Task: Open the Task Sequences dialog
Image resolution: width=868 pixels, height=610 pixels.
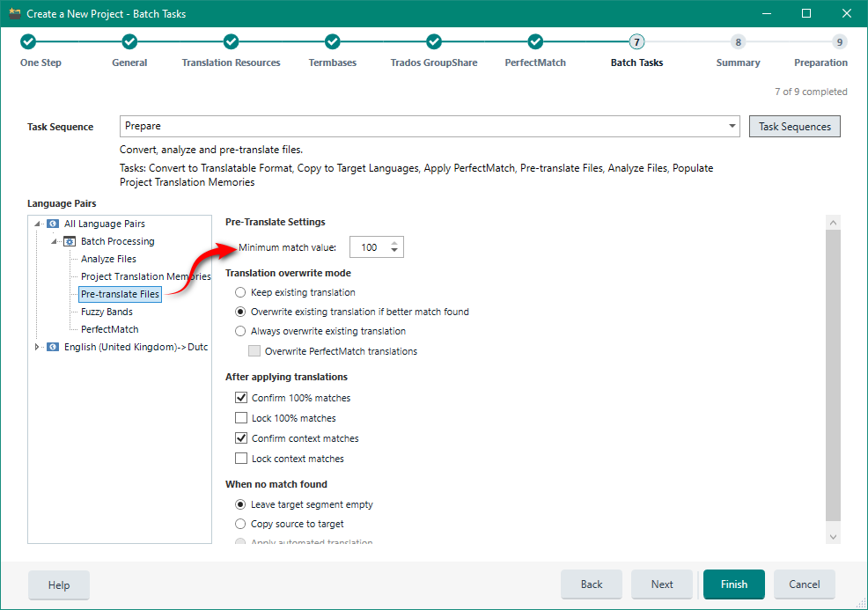Action: 794,126
